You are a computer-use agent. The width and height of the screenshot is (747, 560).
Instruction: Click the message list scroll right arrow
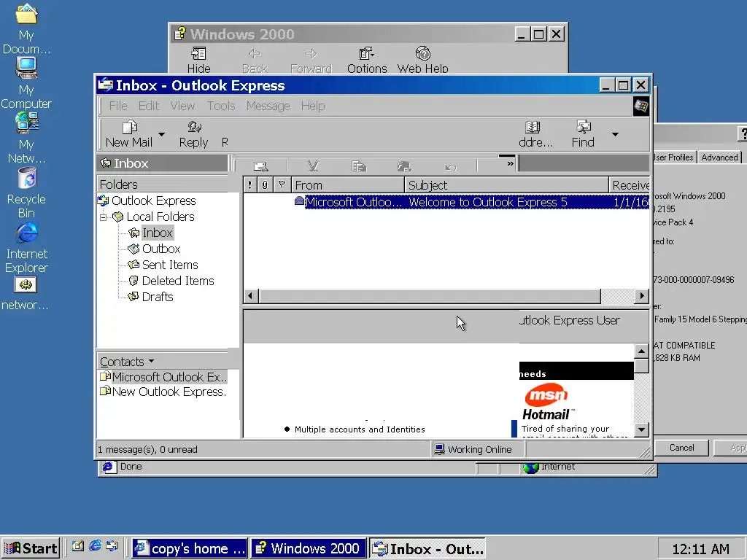click(x=642, y=296)
